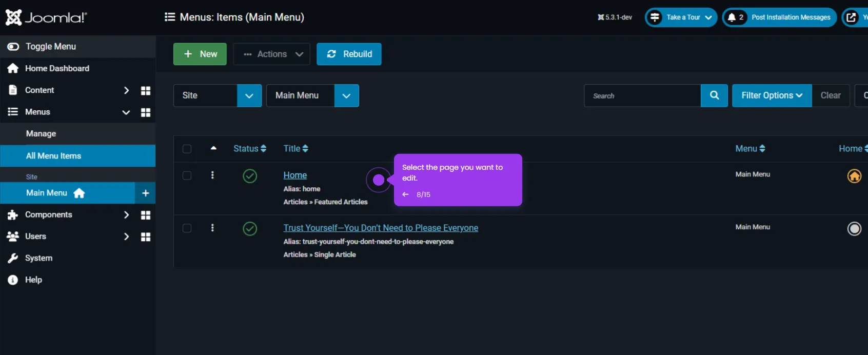This screenshot has width=868, height=355.
Task: Open the Home menu item link
Action: (x=295, y=175)
